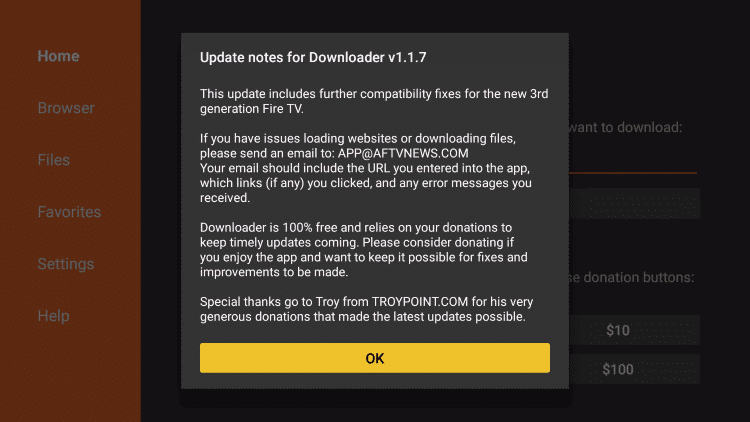Click the URL field behind the dialog
The height and width of the screenshot is (422, 750).
pos(634,204)
